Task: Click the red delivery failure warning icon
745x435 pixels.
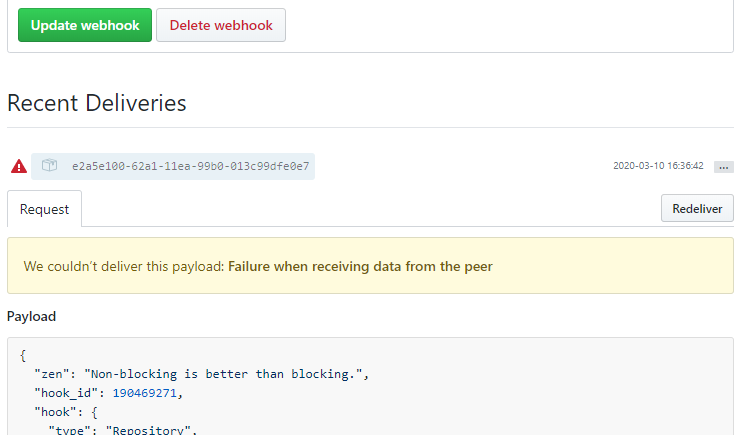Action: (x=19, y=166)
